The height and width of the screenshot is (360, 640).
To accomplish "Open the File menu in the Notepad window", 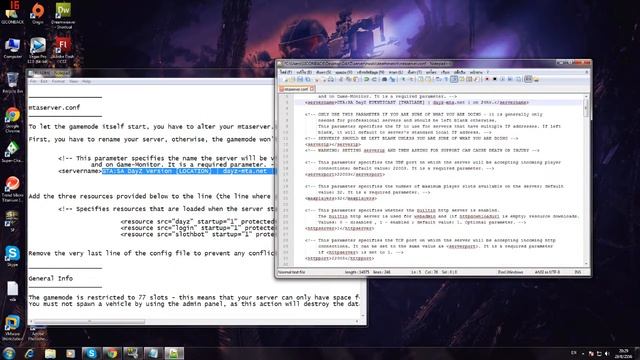I will coord(33,81).
